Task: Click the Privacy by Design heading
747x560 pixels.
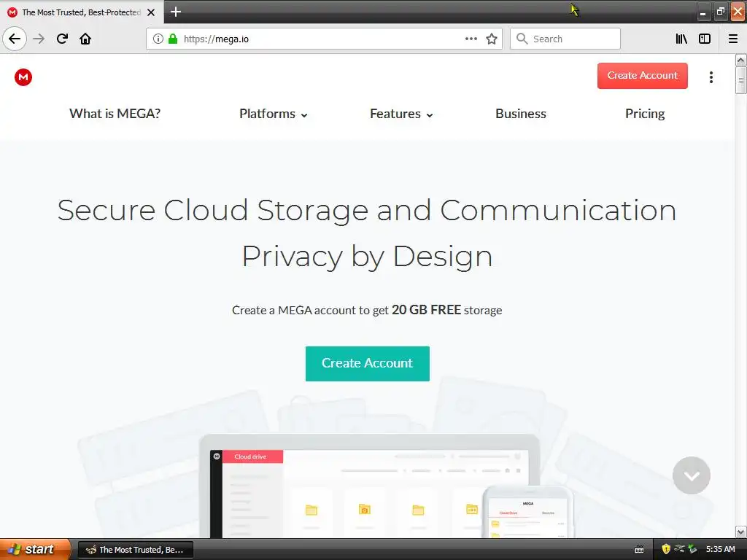Action: point(367,256)
